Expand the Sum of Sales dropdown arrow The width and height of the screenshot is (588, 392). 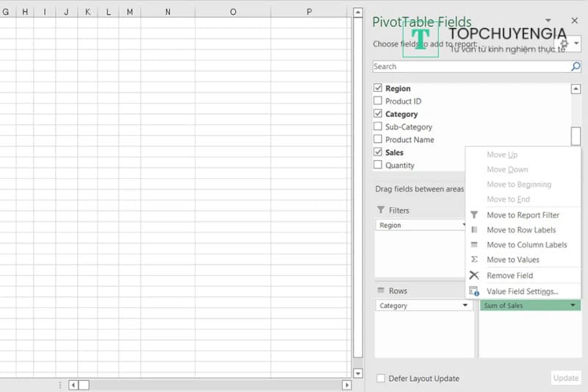click(573, 305)
